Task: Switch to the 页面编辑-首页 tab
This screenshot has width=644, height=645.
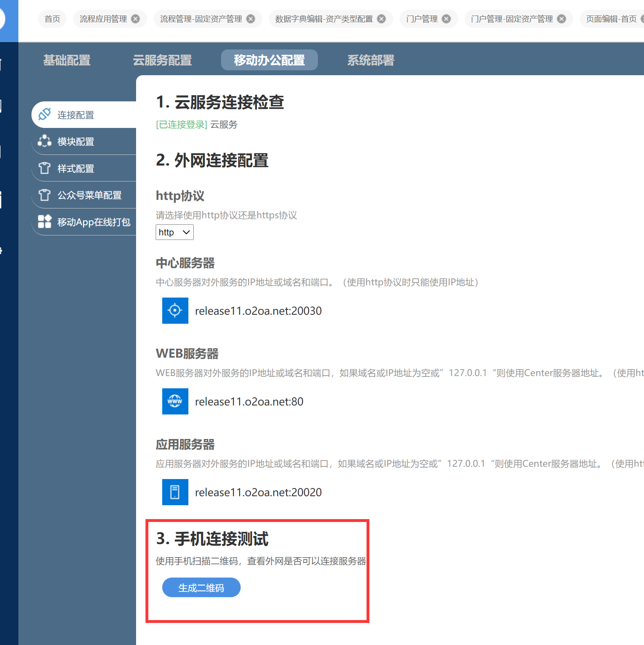Action: click(611, 19)
